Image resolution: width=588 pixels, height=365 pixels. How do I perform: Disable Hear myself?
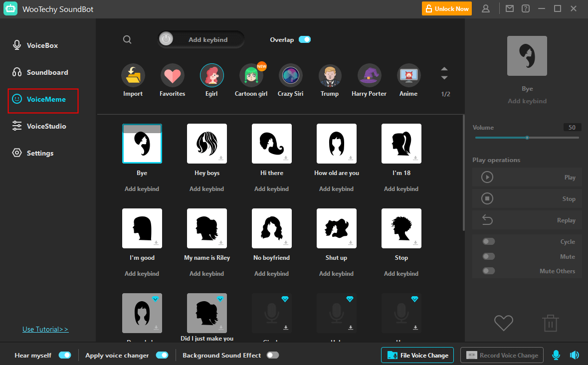(65, 355)
